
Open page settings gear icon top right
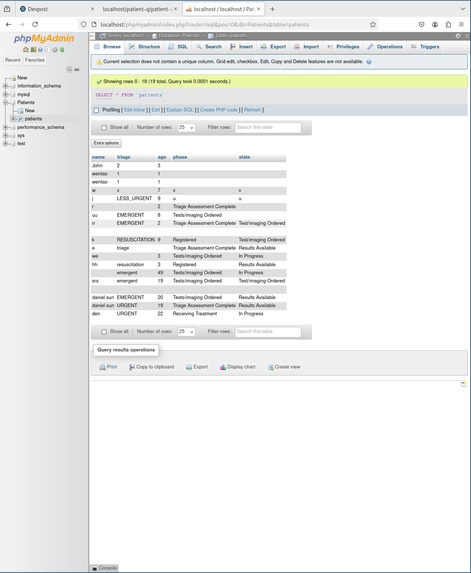(458, 36)
